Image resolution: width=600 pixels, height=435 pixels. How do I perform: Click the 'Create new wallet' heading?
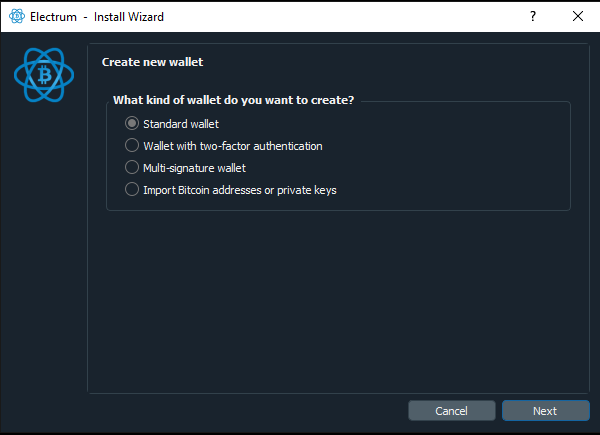point(152,62)
